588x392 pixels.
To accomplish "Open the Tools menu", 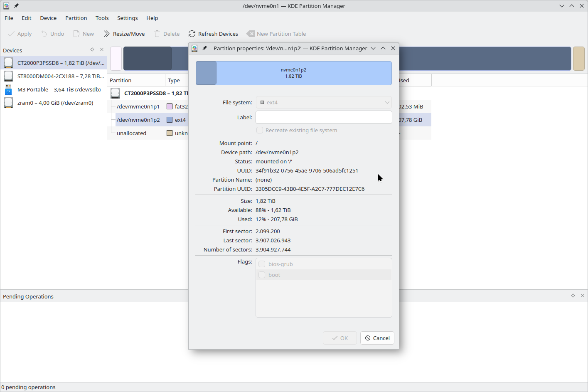I will (102, 18).
